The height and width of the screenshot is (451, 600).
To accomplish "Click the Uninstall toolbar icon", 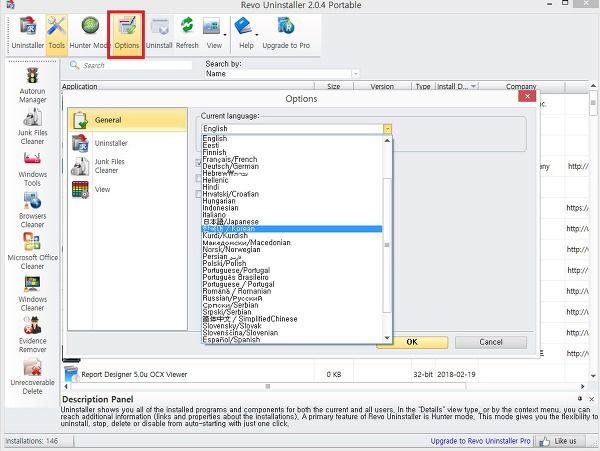I will point(159,34).
